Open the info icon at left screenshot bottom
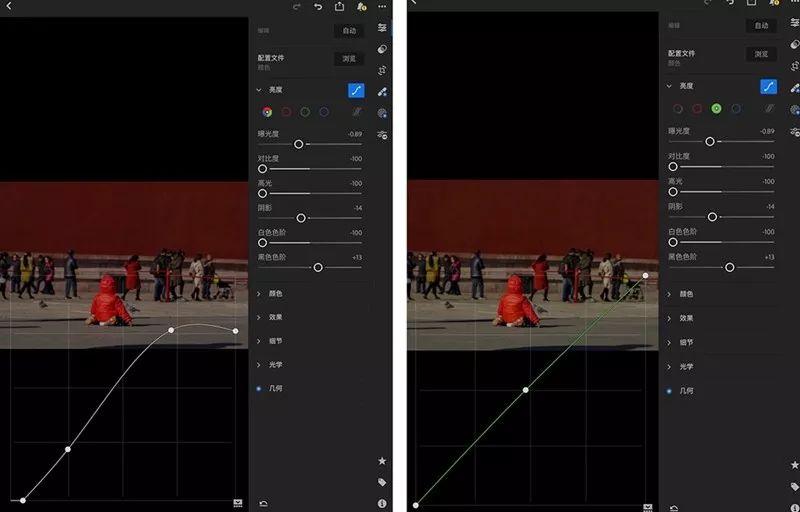The height and width of the screenshot is (512, 800). point(382,503)
